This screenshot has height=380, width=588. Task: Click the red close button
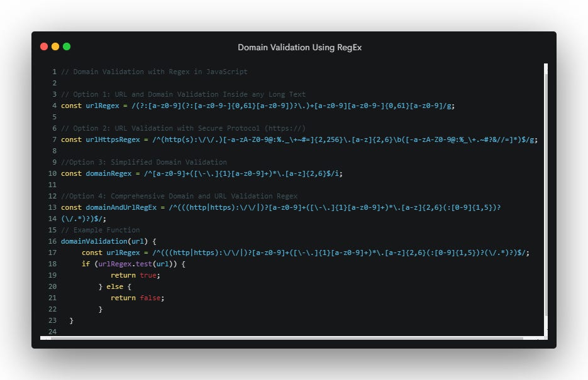43,46
